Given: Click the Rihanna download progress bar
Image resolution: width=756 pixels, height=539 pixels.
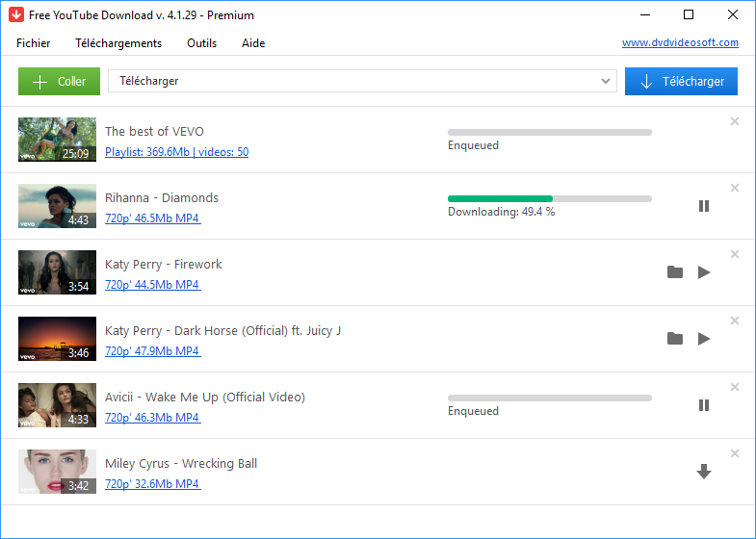Looking at the screenshot, I should tap(549, 198).
